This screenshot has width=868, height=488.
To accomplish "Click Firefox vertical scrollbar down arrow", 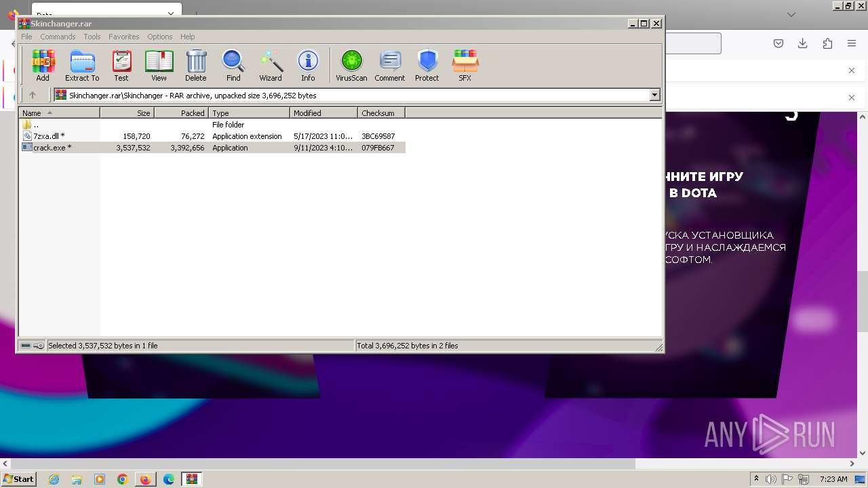I will pos(863,453).
